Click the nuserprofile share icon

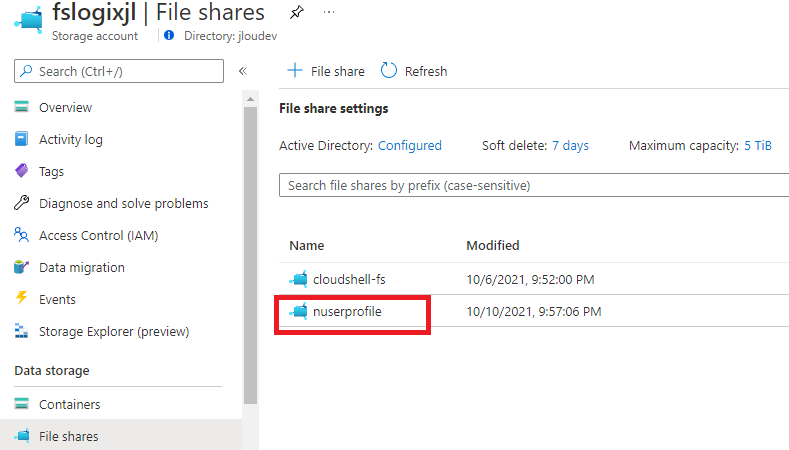click(298, 311)
